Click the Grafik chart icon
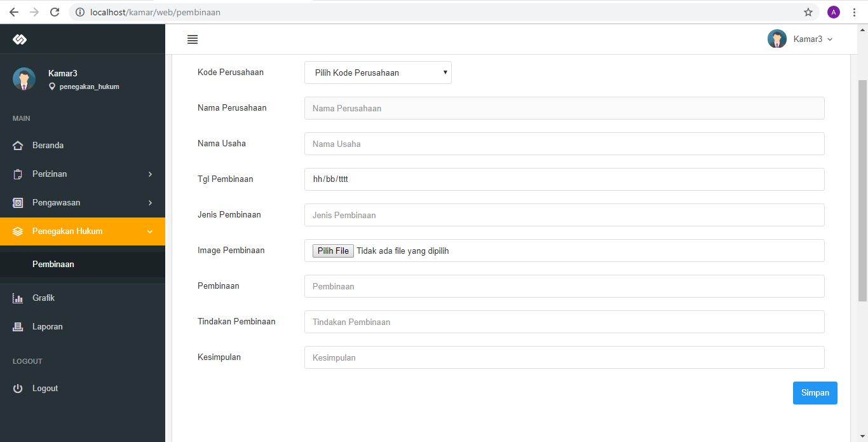The image size is (868, 442). [x=18, y=298]
